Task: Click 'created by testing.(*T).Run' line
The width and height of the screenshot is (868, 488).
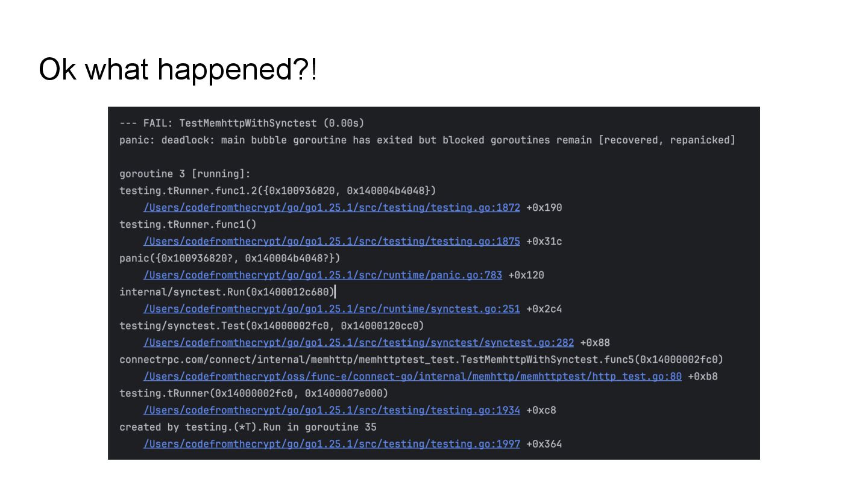Action: (248, 427)
